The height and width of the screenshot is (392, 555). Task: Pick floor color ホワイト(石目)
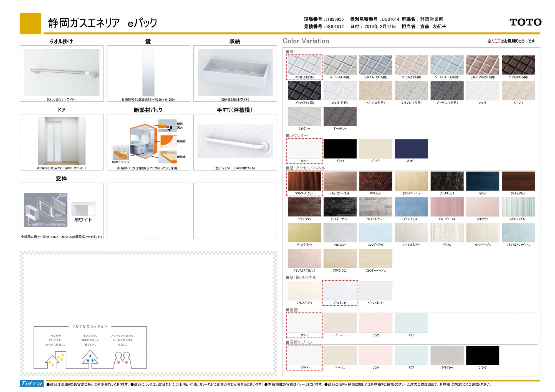[340, 91]
